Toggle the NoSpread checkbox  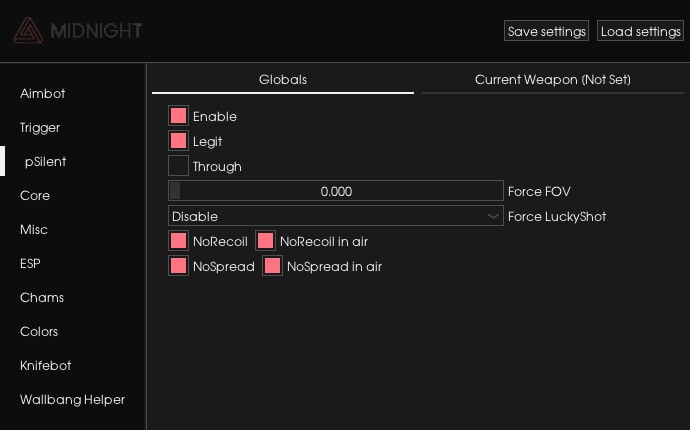tap(179, 266)
